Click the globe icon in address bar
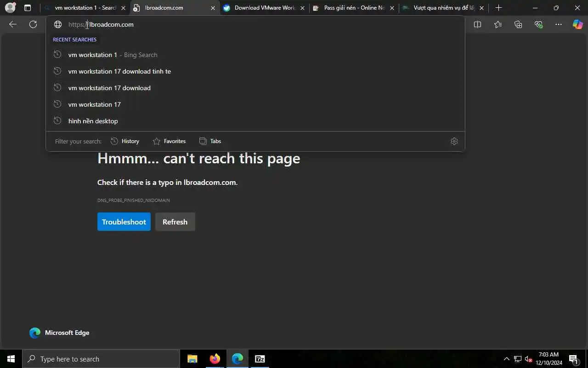 pyautogui.click(x=58, y=24)
